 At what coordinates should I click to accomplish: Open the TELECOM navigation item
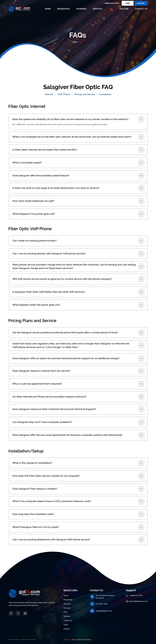click(124, 9)
